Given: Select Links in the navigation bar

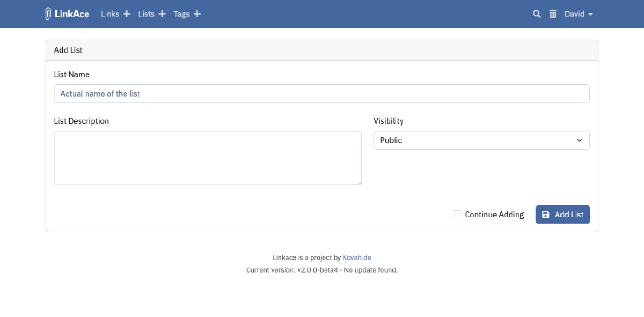Looking at the screenshot, I should point(109,13).
